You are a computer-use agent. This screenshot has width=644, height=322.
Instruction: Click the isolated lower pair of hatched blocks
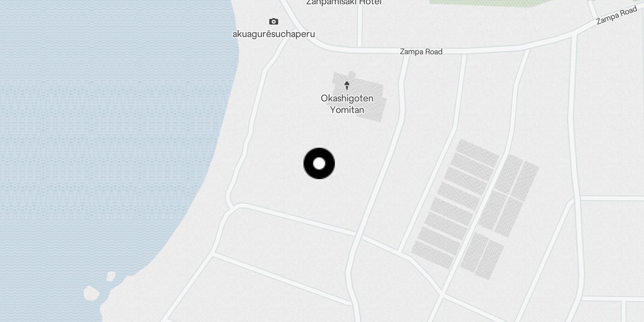coord(482,256)
